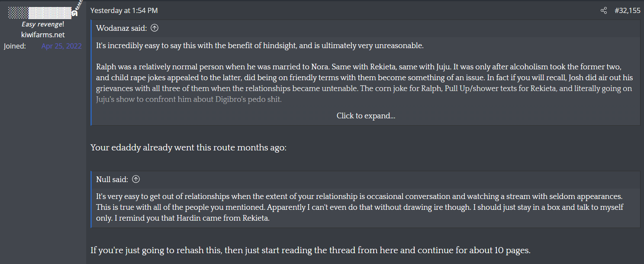Click the "Wodanaz said:" quote attribution
This screenshot has height=264, width=644.
[122, 28]
